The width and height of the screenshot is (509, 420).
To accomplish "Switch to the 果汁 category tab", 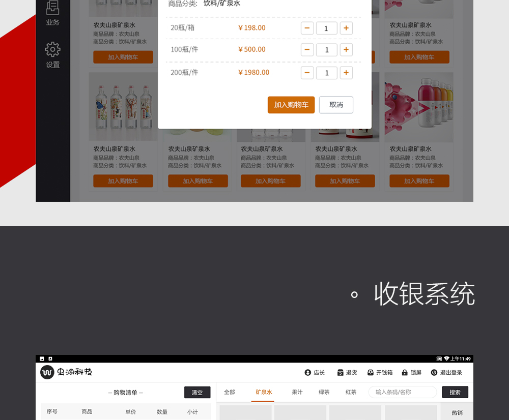I will point(297,392).
